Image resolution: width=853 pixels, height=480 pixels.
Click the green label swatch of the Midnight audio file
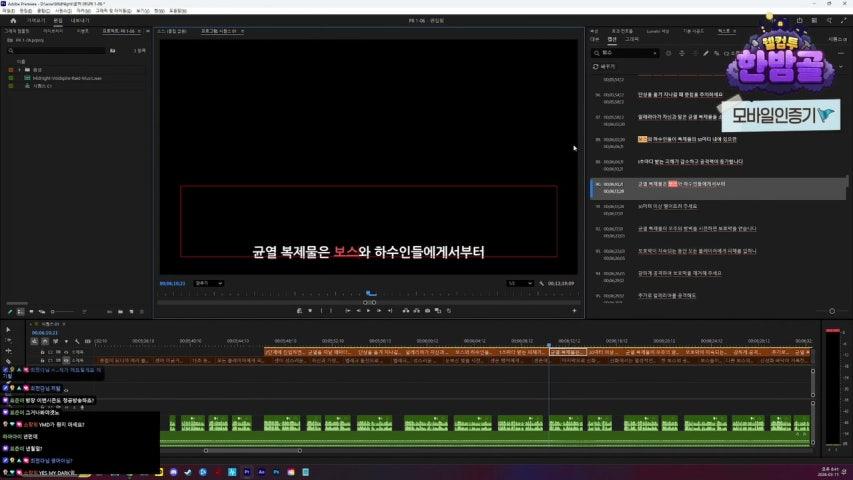[9, 77]
